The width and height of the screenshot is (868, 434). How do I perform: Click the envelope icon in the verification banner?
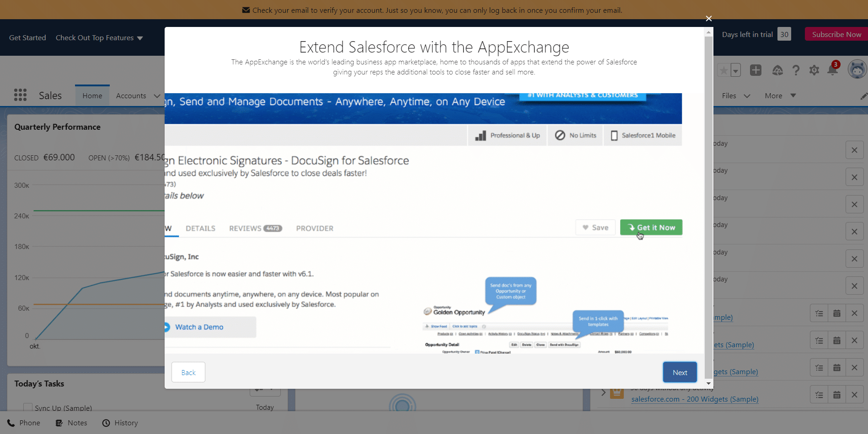click(x=246, y=10)
